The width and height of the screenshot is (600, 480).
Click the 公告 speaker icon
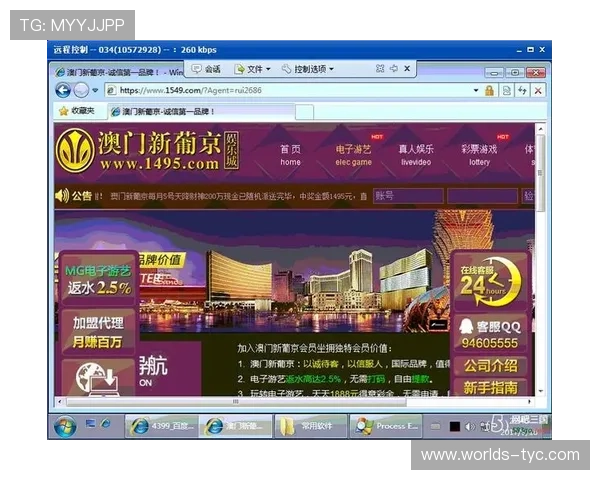point(62,196)
